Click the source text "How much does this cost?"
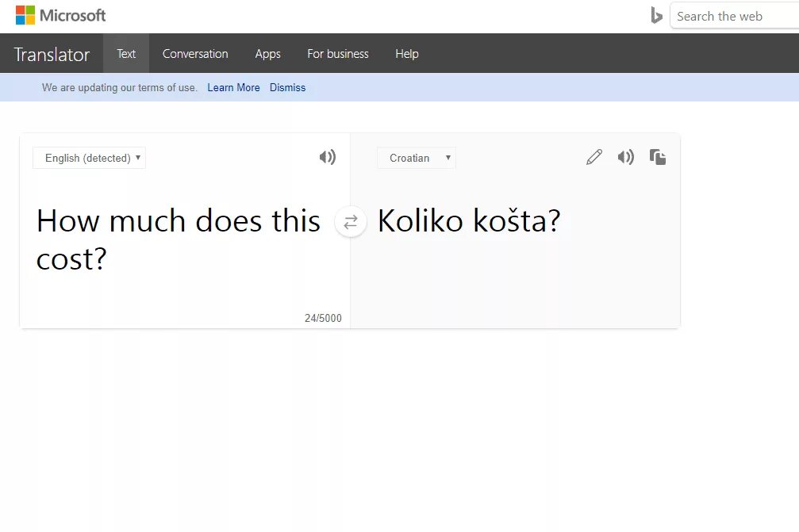799x532 pixels. (x=178, y=239)
